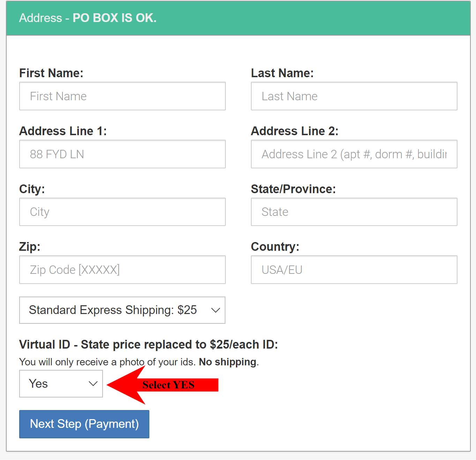Click the "Last Name:" label text
The image size is (476, 460).
tap(282, 73)
